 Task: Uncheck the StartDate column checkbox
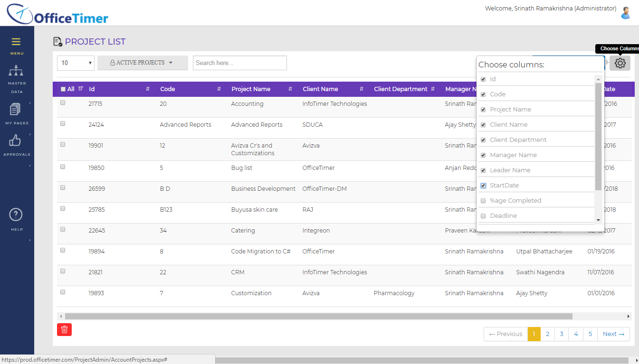coord(483,186)
